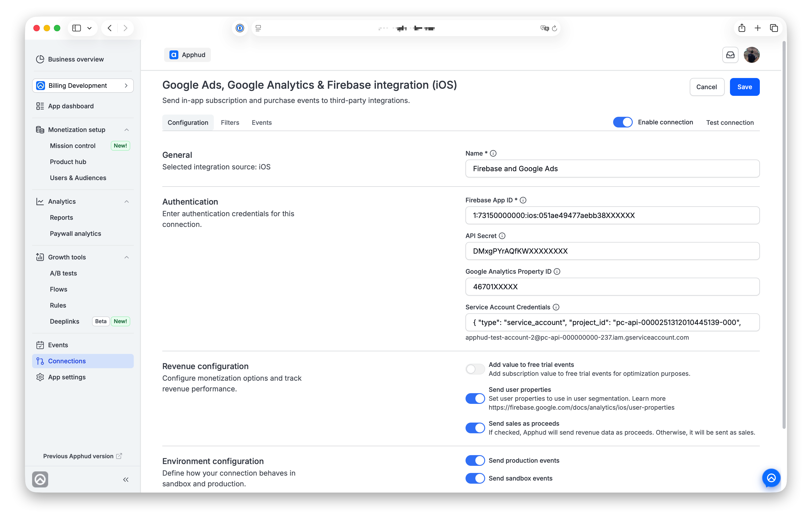Image resolution: width=812 pixels, height=526 pixels.
Task: Switch to the Events tab
Action: pos(262,122)
